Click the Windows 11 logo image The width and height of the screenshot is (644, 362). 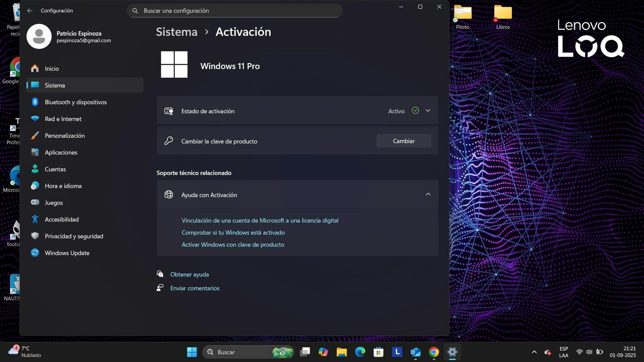click(174, 64)
